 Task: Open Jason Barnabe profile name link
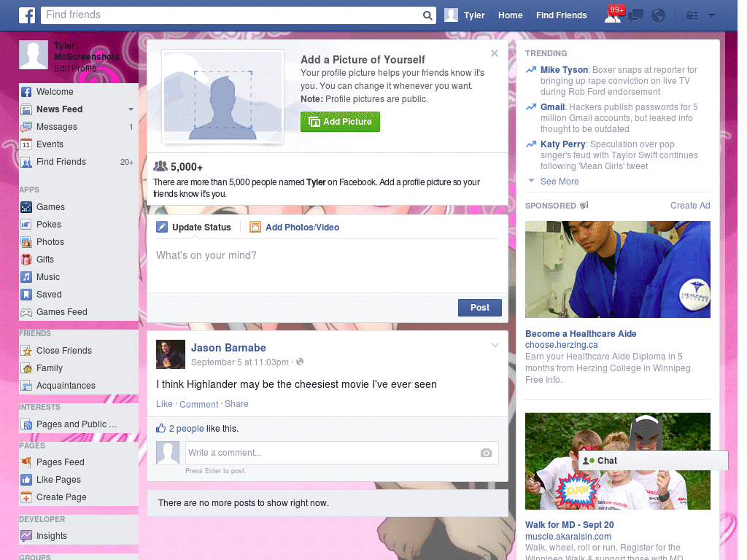[x=228, y=348]
